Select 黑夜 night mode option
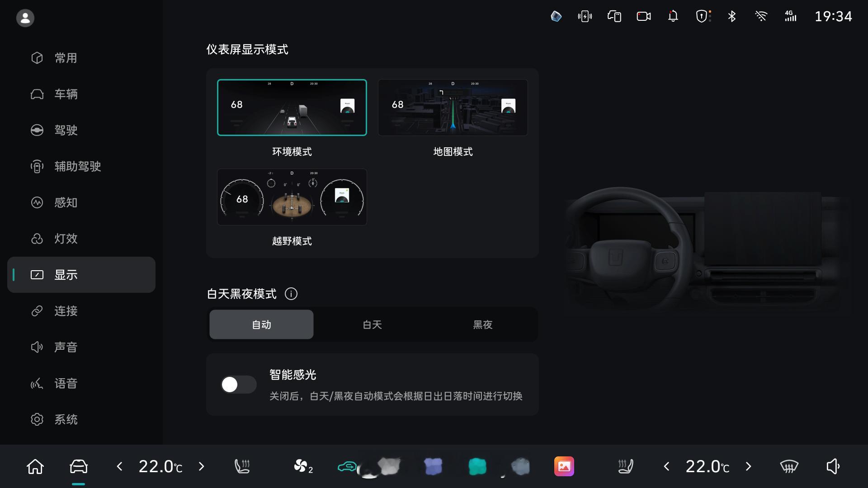868x488 pixels. pyautogui.click(x=482, y=324)
